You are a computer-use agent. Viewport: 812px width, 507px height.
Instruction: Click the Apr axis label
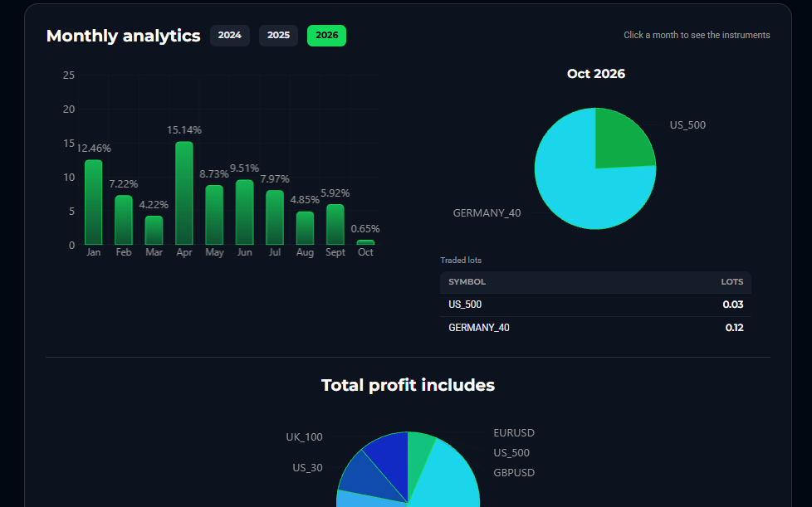(183, 252)
